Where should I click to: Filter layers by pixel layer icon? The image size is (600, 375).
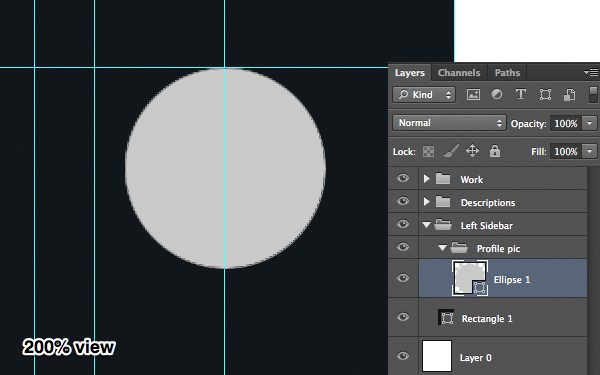(x=473, y=95)
